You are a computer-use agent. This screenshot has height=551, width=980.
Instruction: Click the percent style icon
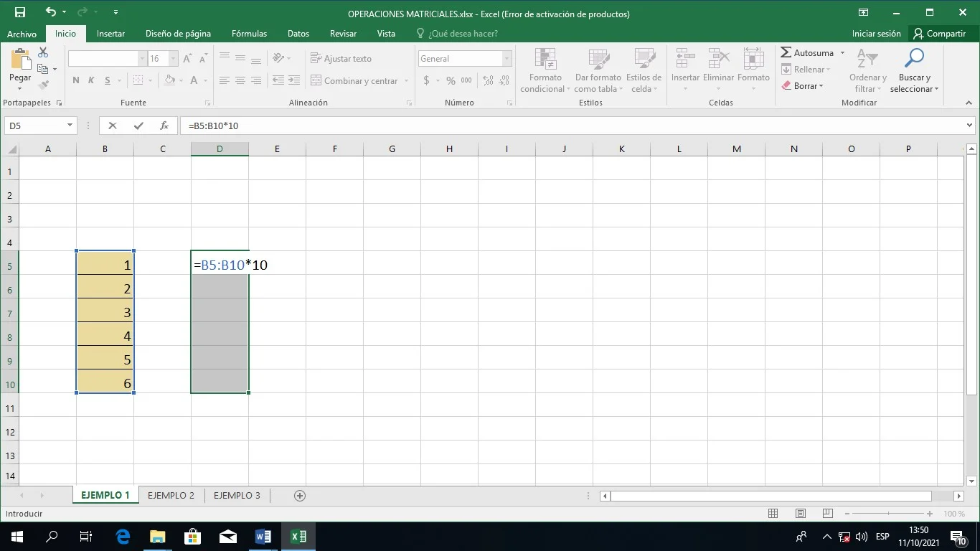[x=451, y=81]
